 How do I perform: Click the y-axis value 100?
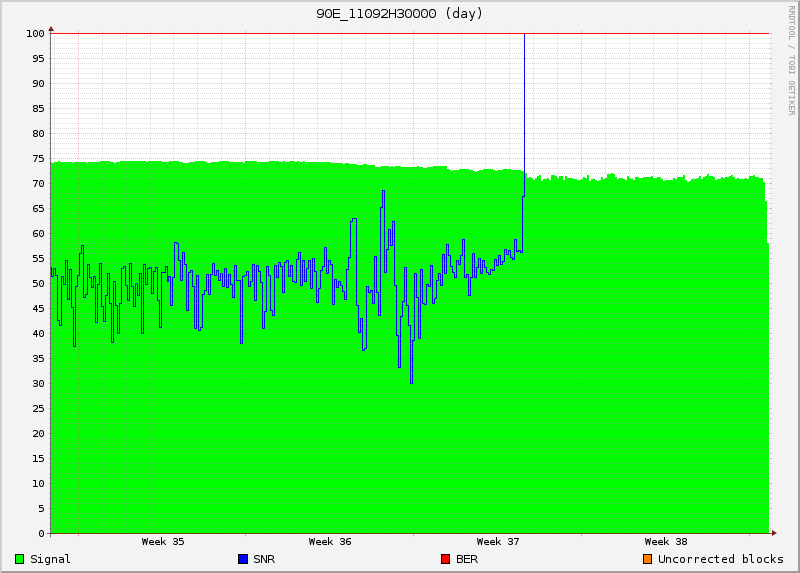(35, 34)
